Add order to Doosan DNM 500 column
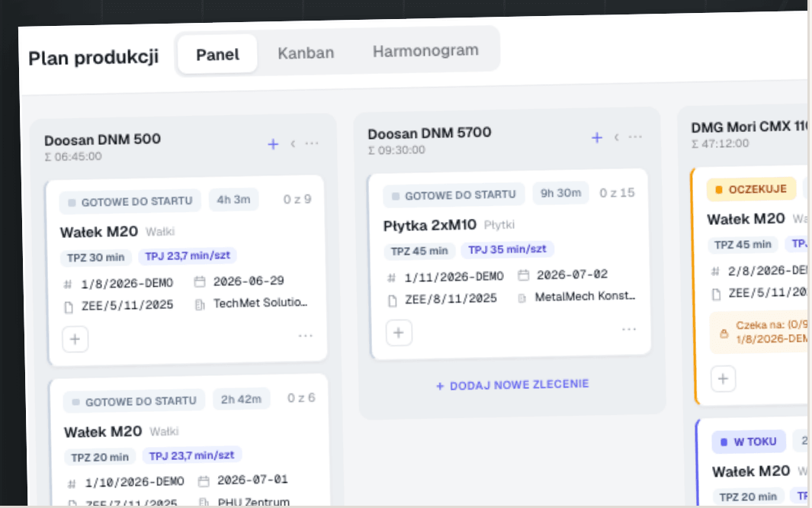 (273, 144)
